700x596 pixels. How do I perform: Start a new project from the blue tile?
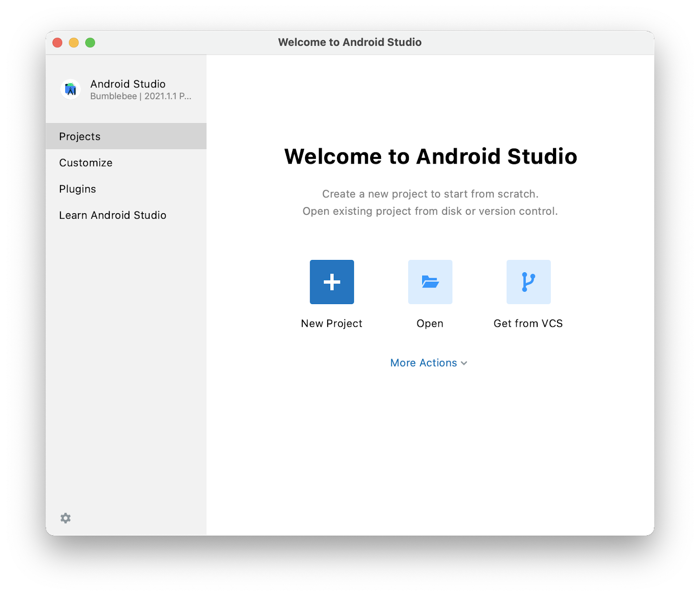(x=331, y=282)
